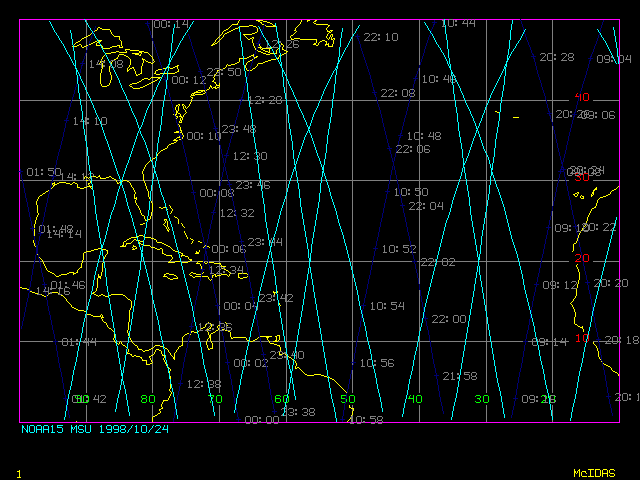Select the 22:00 time marker
The width and height of the screenshot is (640, 480).
tap(449, 319)
